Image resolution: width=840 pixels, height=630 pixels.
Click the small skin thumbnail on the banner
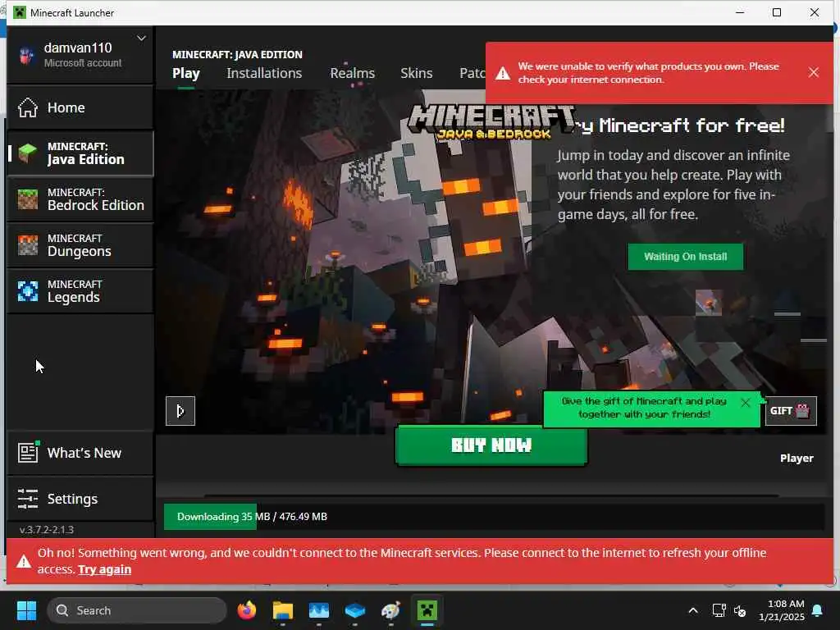(x=708, y=303)
